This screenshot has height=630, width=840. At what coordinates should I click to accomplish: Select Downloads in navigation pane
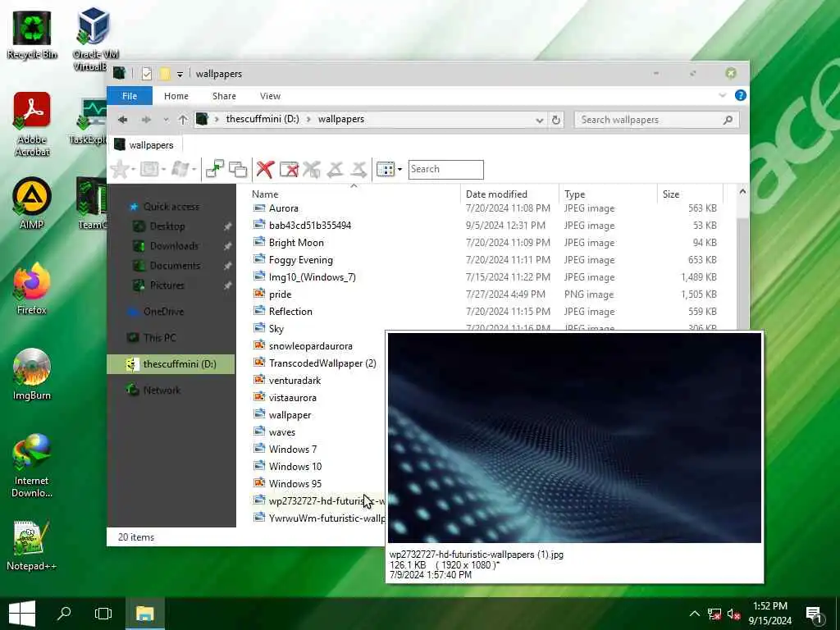(174, 246)
